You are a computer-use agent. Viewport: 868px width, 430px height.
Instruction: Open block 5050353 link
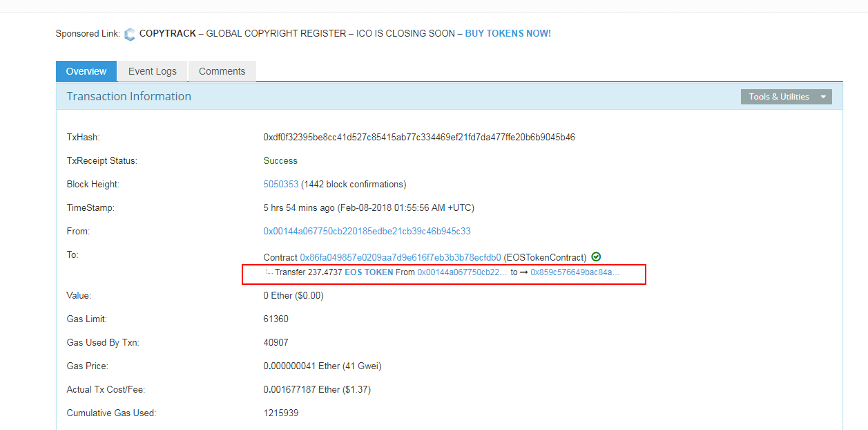[281, 184]
